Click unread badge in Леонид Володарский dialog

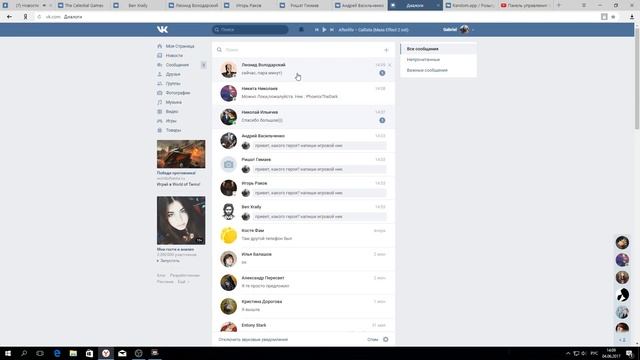(382, 73)
